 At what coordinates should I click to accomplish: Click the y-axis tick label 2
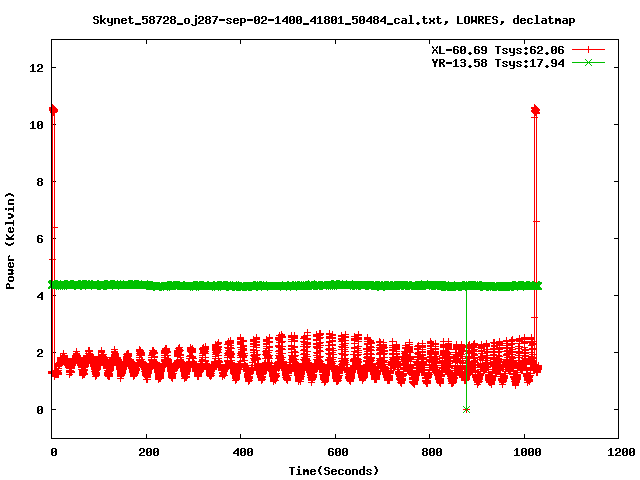[x=40, y=353]
